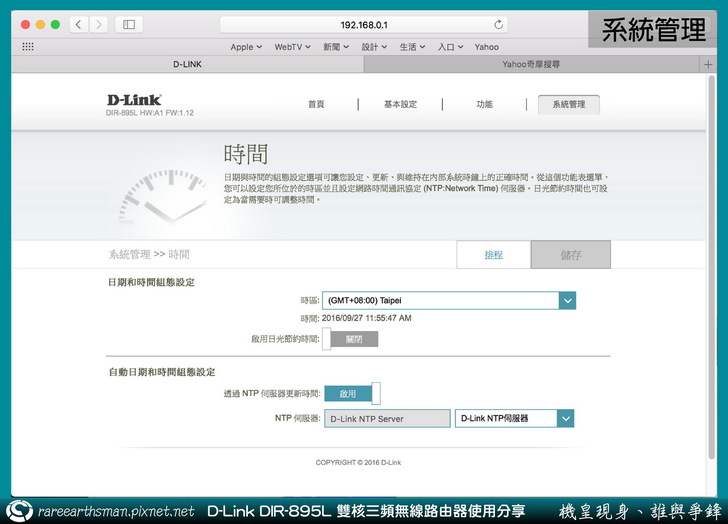
Task: Expand the Apple bookmarks folder
Action: 246,46
